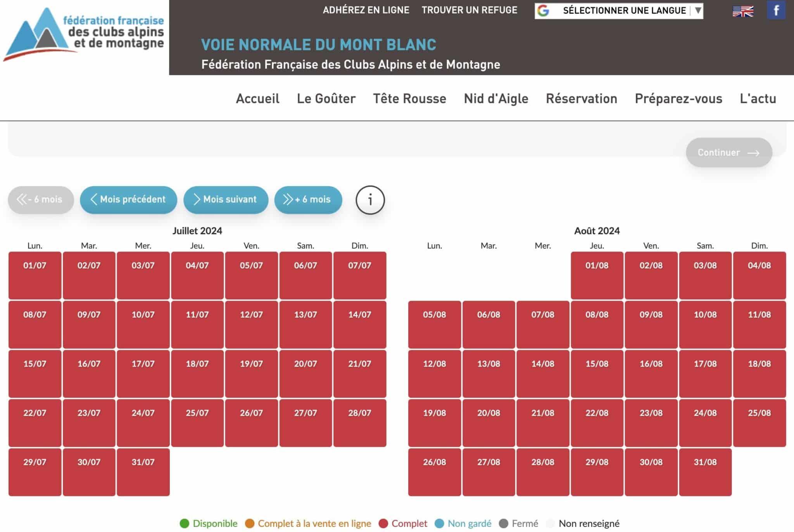Click the FFCAM mountain logo
This screenshot has height=532, width=794.
83,34
